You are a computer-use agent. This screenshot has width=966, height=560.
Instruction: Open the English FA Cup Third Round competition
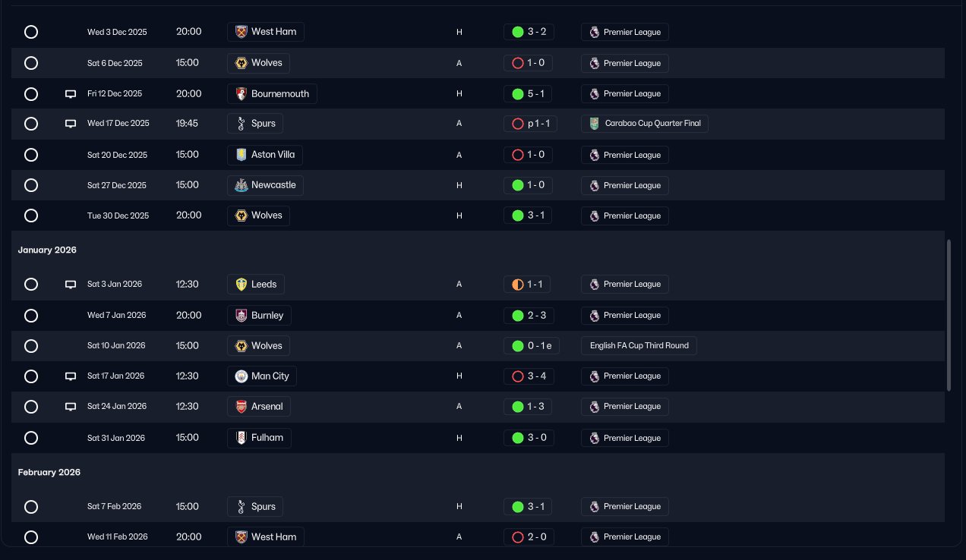639,346
